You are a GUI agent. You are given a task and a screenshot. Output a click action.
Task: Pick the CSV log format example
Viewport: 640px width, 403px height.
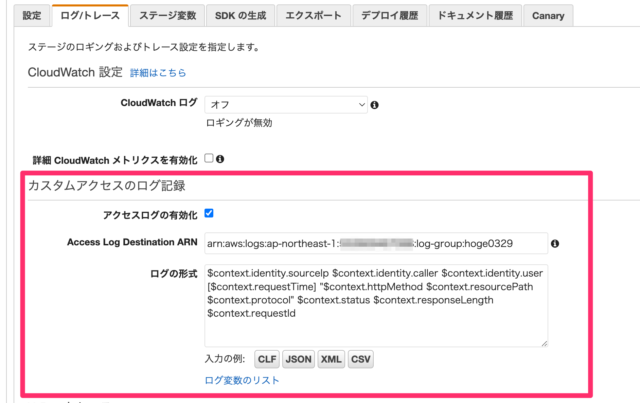pos(361,359)
